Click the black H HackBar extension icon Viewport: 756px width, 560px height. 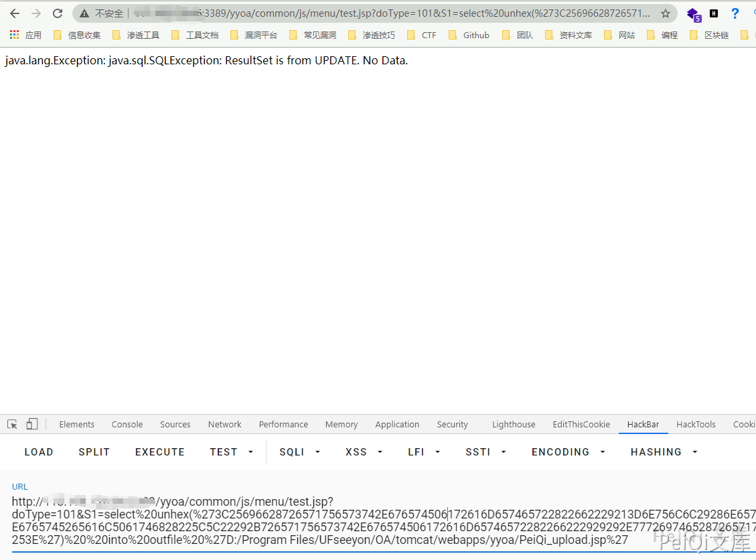[714, 13]
